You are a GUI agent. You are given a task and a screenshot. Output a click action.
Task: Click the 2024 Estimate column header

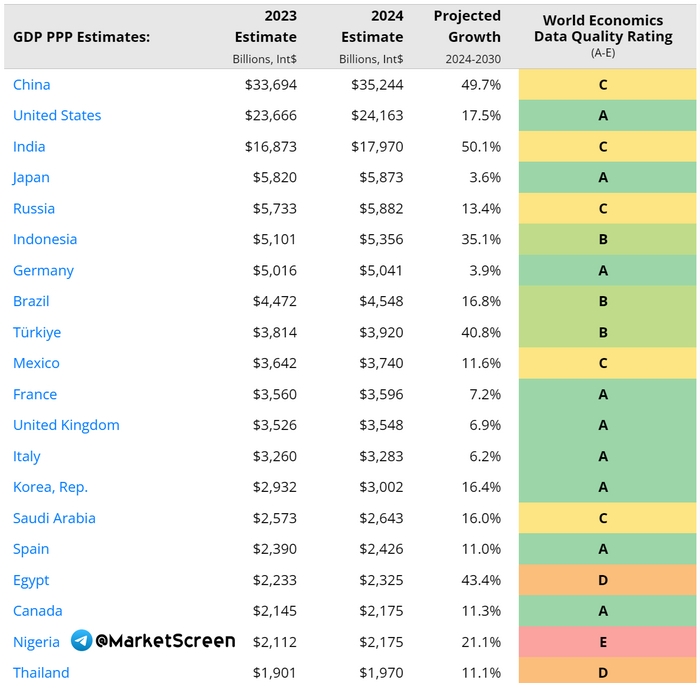(x=372, y=26)
